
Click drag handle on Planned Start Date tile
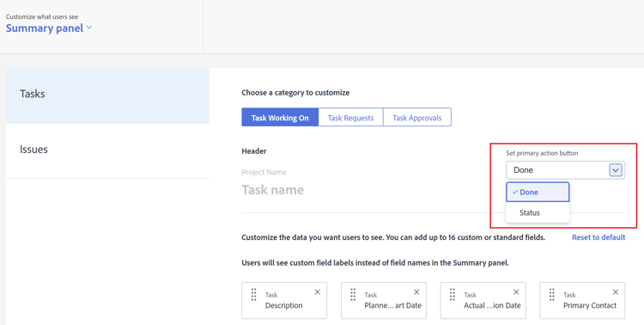click(353, 295)
